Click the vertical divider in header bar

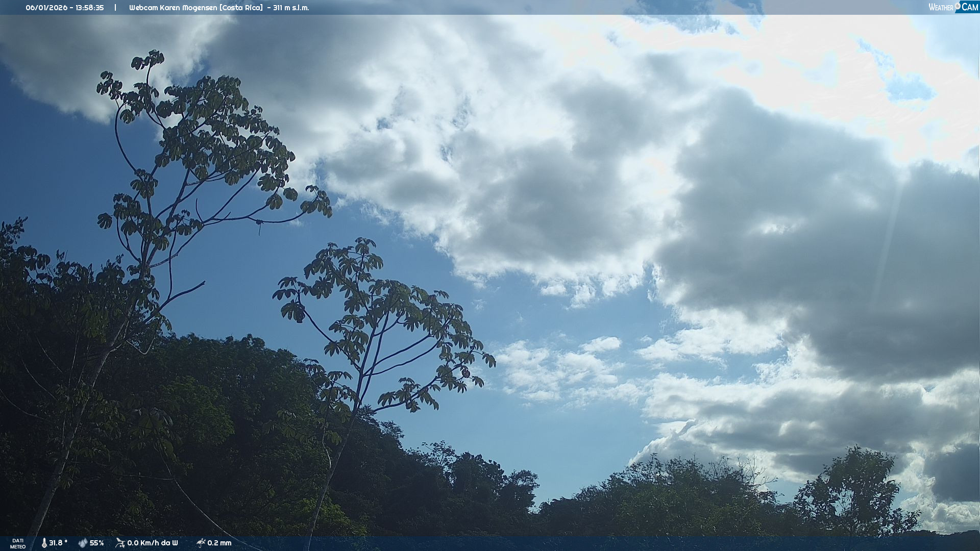coord(115,8)
